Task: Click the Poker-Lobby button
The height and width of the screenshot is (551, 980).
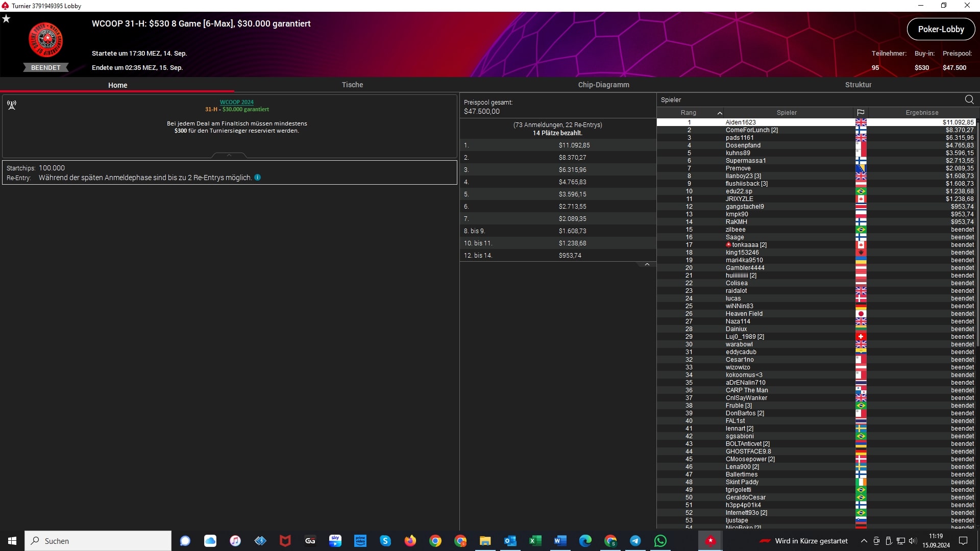Action: [x=941, y=29]
